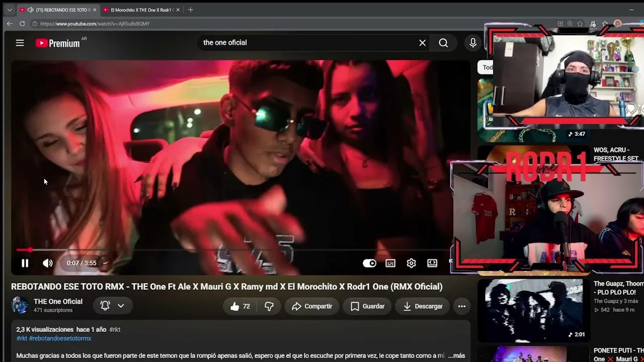Open the gray #rkt tag beside the date
Screen dimensions: 644x362
click(115, 330)
